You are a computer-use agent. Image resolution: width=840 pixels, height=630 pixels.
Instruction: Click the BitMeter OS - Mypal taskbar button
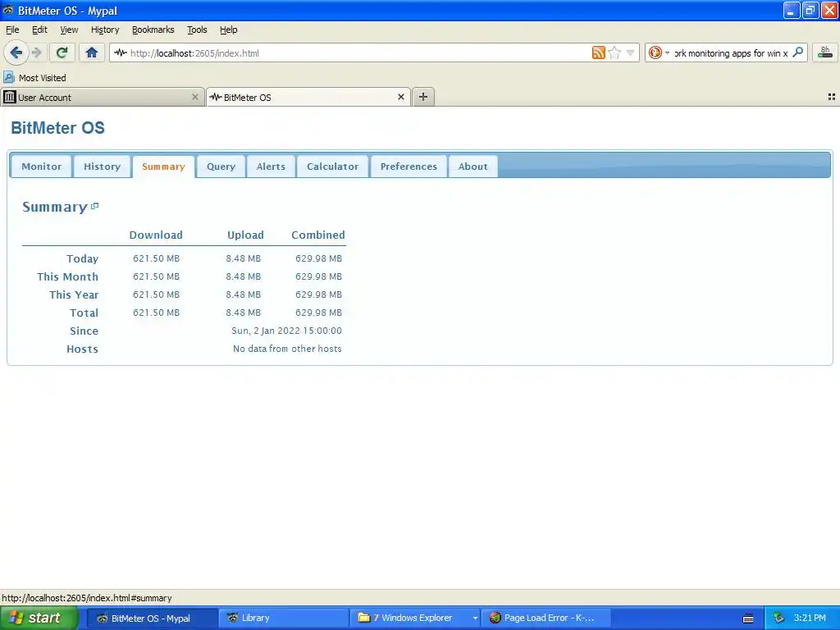pyautogui.click(x=152, y=618)
